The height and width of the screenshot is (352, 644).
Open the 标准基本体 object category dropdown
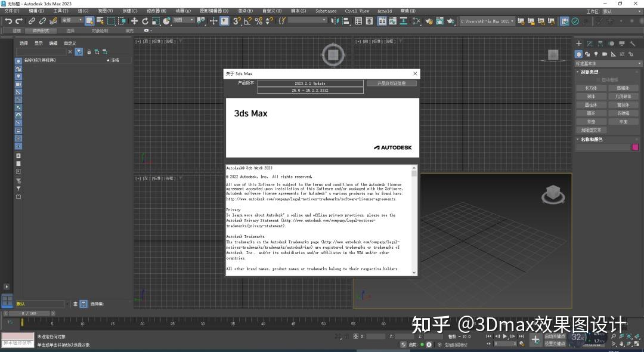pyautogui.click(x=608, y=63)
